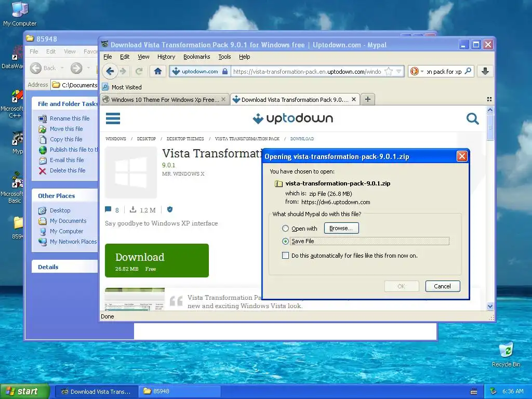Click the VISTA TRANSFORMATION PACK breadcrumb
Viewport: 532px width, 399px height.
[x=247, y=139]
